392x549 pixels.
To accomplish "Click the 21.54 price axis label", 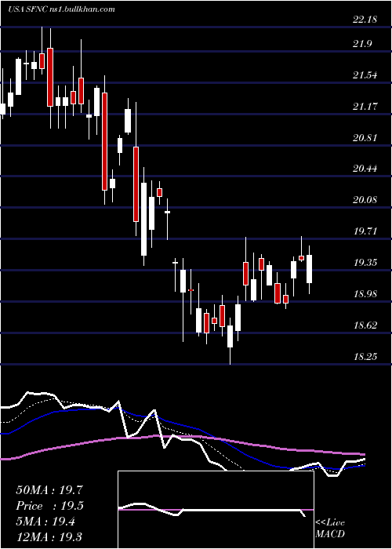I will [365, 75].
